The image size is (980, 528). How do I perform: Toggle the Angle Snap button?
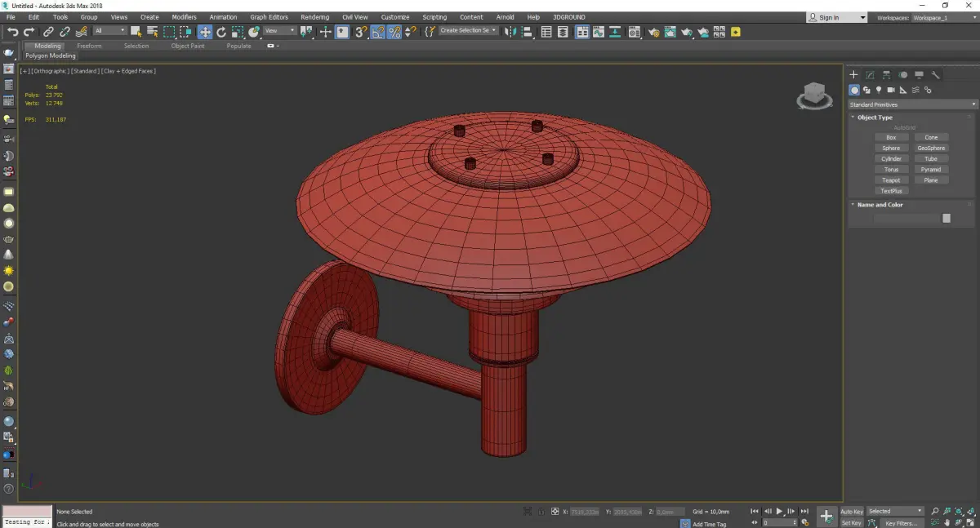click(377, 32)
